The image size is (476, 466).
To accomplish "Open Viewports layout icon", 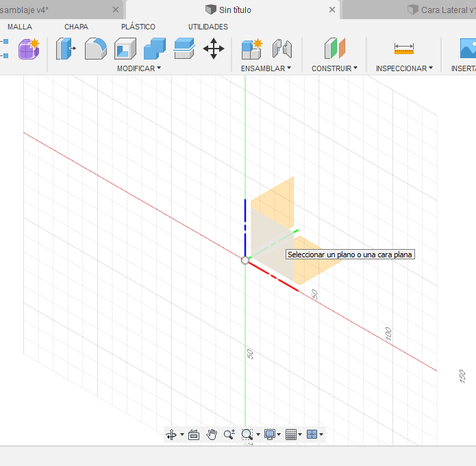I will click(312, 435).
